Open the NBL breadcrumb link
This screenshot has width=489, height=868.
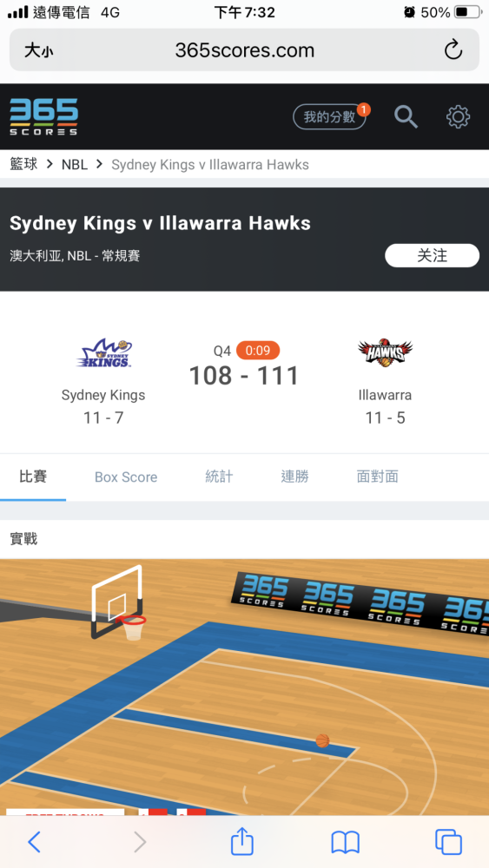[x=75, y=164]
